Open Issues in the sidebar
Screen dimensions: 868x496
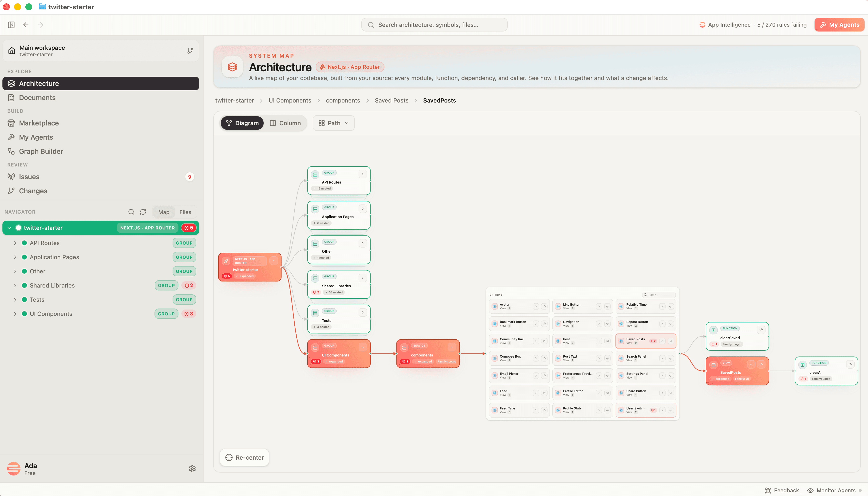101,177
